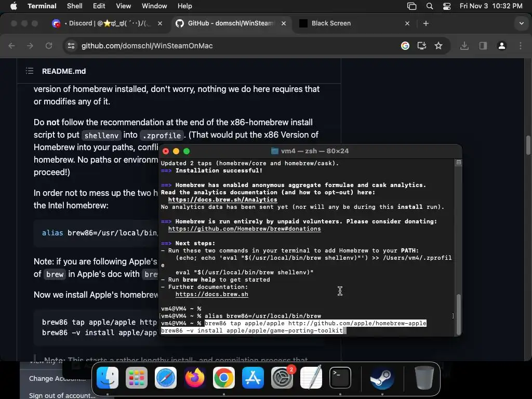Bookmark this page with the star
The width and height of the screenshot is (532, 399).
coord(438,46)
